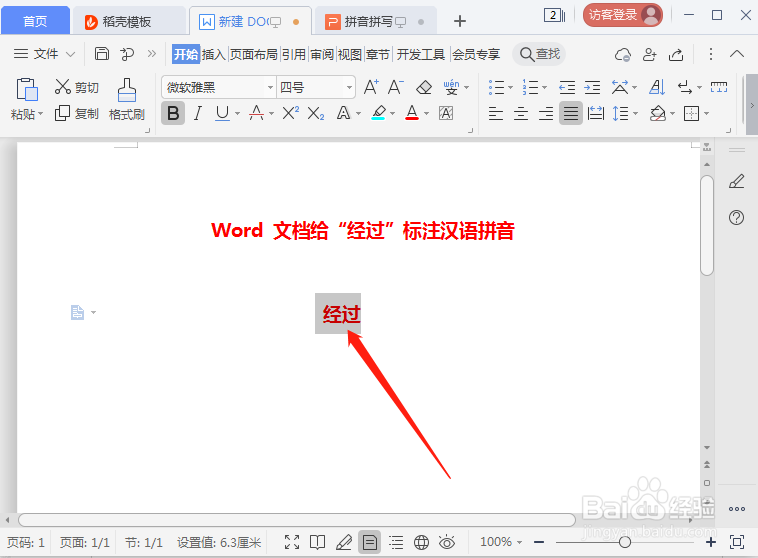Adjust the zoom slider handle
This screenshot has width=758, height=558.
click(625, 542)
